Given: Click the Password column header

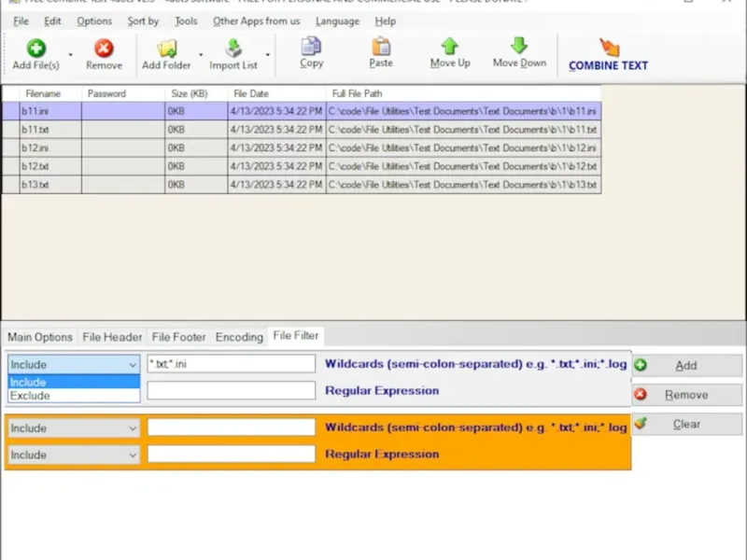Looking at the screenshot, I should 123,94.
